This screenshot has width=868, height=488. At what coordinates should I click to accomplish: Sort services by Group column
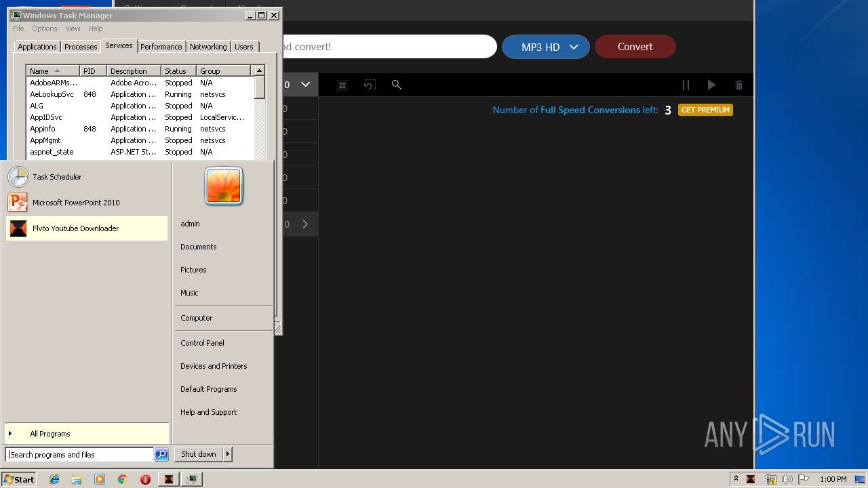tap(223, 70)
